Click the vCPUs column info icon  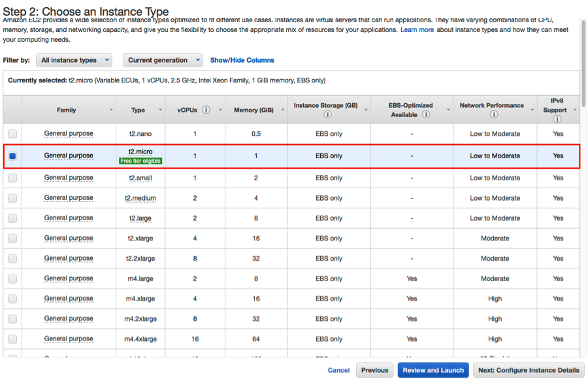point(206,110)
